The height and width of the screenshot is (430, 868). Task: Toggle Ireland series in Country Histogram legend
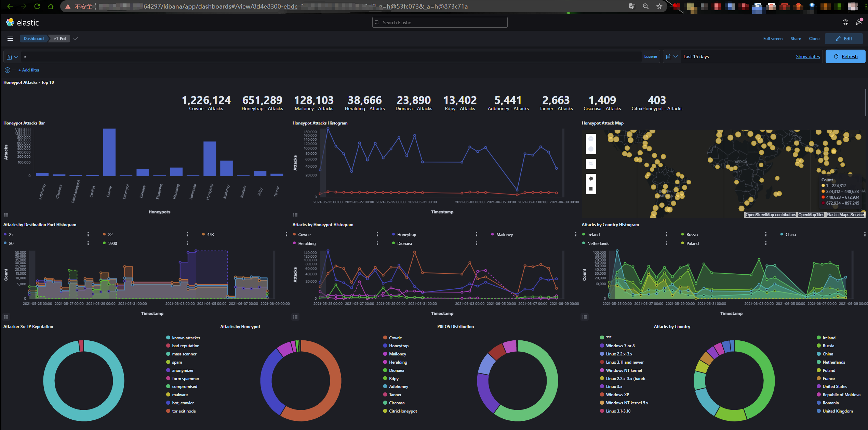click(x=593, y=235)
